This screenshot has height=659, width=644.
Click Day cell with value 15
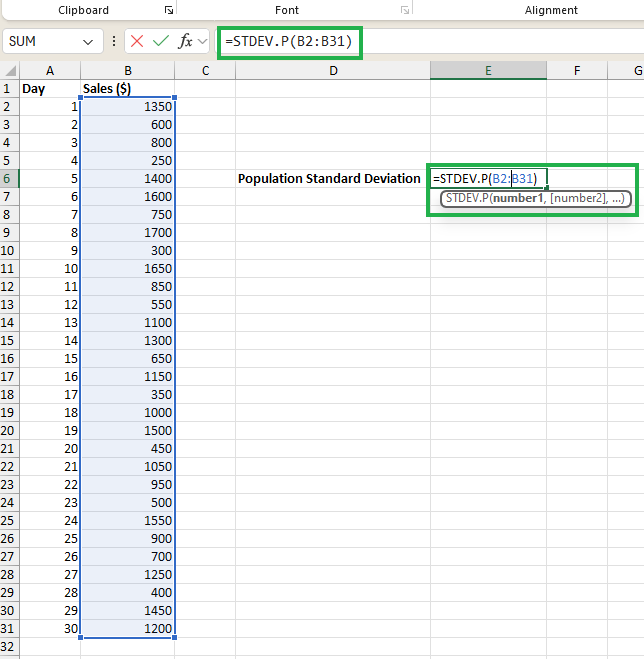point(50,358)
